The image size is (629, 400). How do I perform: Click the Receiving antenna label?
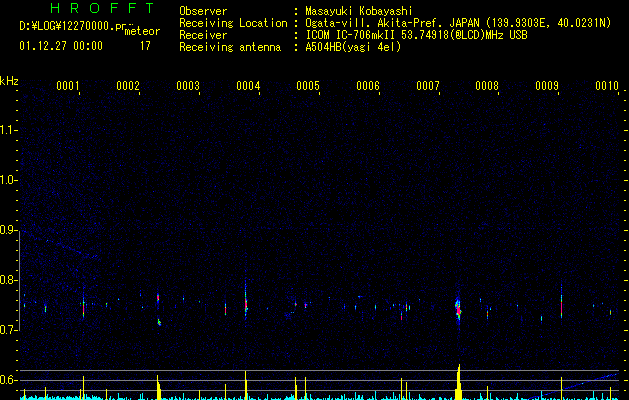point(230,47)
